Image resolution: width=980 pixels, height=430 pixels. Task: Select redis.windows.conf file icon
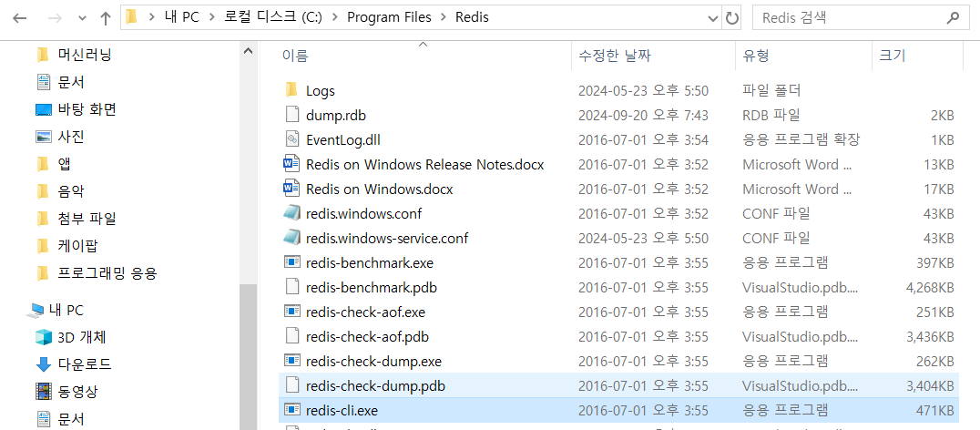coord(291,212)
